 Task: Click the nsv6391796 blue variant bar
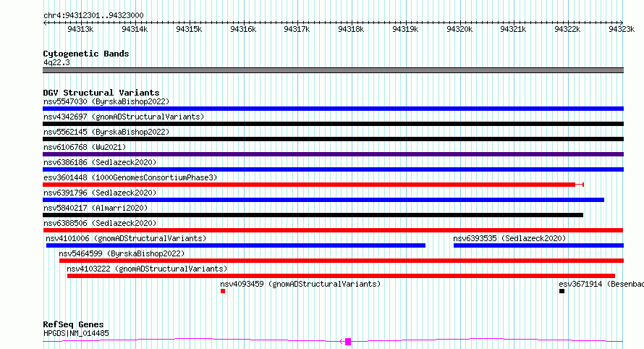[x=323, y=200]
